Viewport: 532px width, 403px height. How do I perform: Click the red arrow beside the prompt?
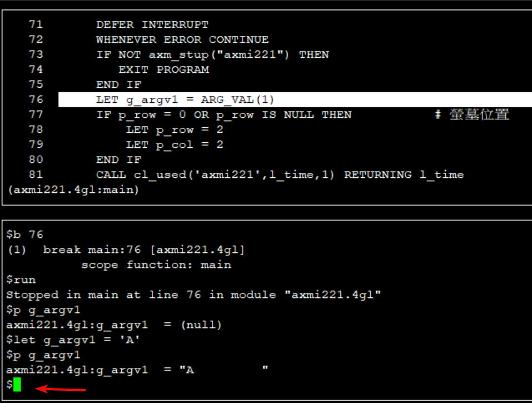coord(61,389)
